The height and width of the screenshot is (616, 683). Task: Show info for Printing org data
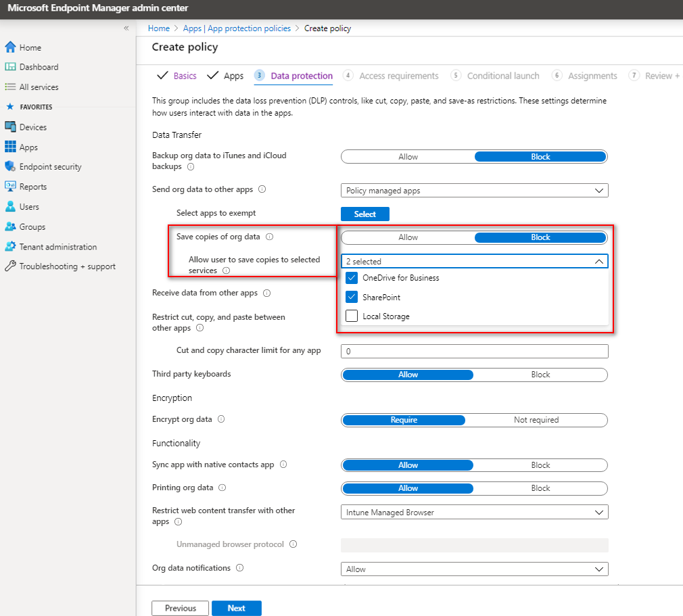(222, 488)
